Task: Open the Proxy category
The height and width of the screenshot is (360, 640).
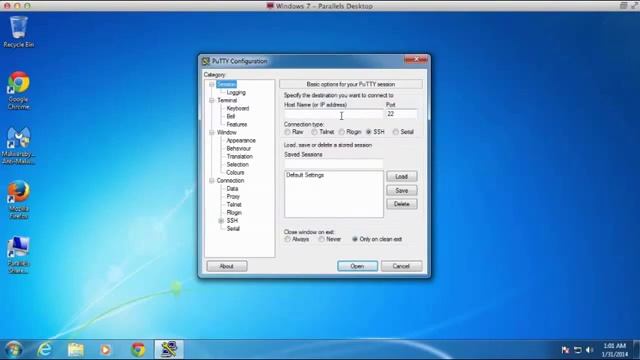Action: 233,197
